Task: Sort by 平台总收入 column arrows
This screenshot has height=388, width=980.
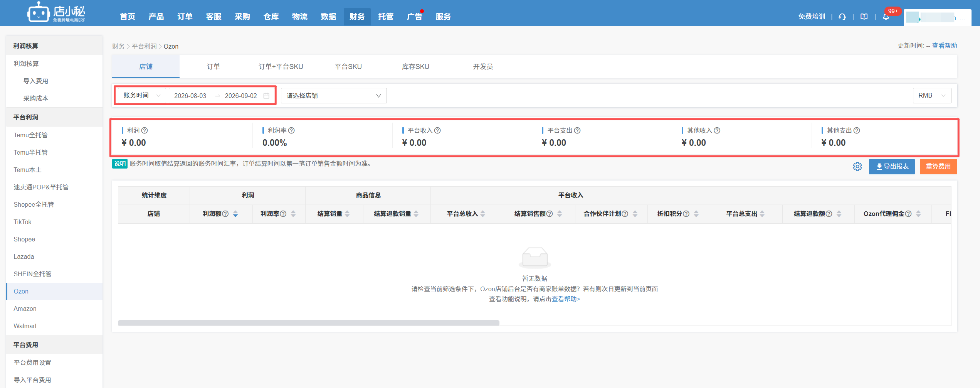Action: click(483, 214)
